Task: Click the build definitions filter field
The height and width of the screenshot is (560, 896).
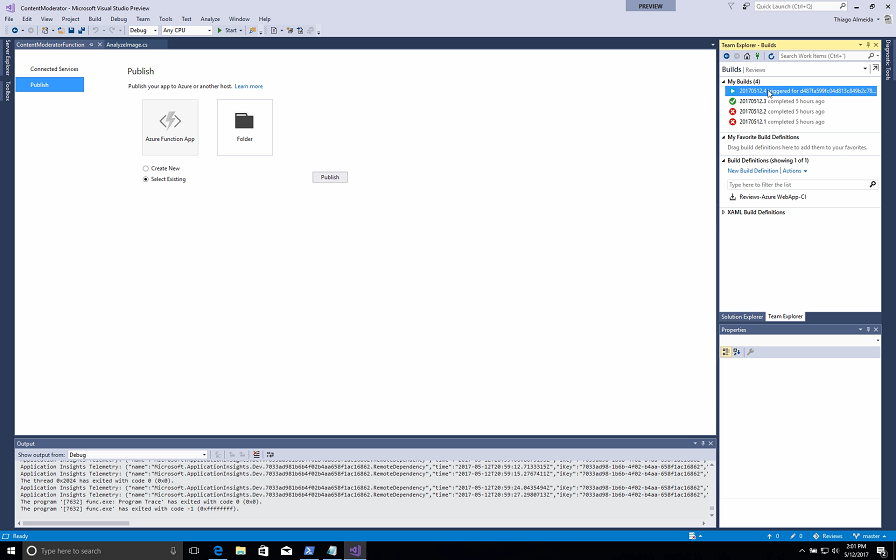Action: pos(802,185)
